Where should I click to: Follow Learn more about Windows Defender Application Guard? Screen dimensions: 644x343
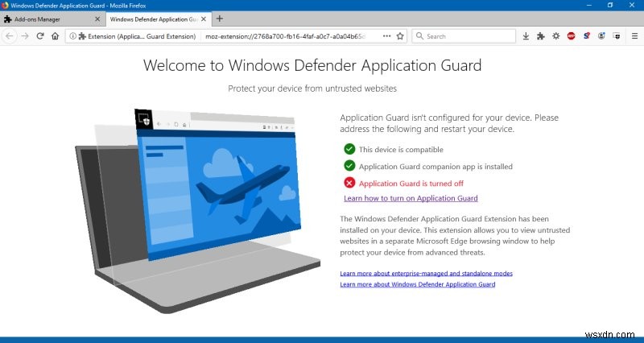418,284
